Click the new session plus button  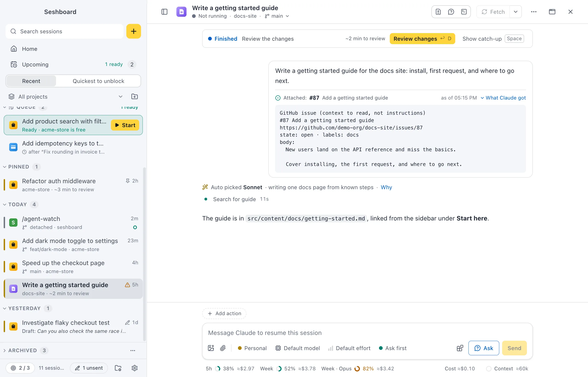pyautogui.click(x=133, y=31)
